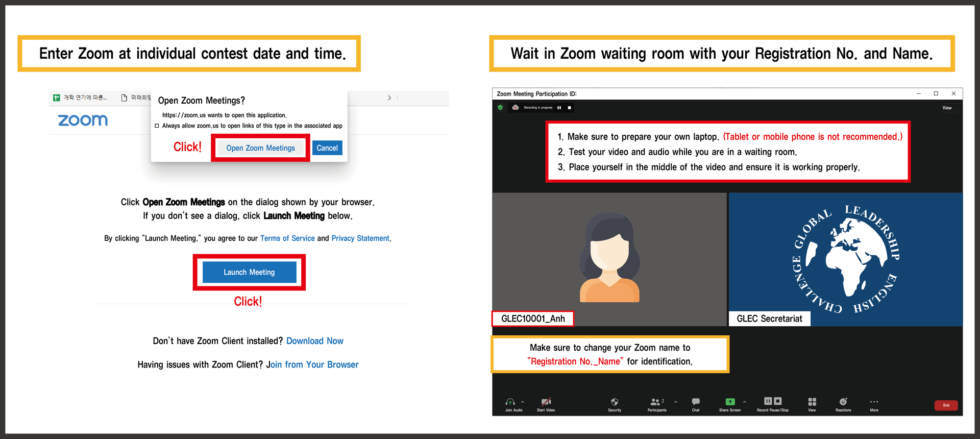
Task: Maximize the Zoom Meeting window
Action: point(936,93)
